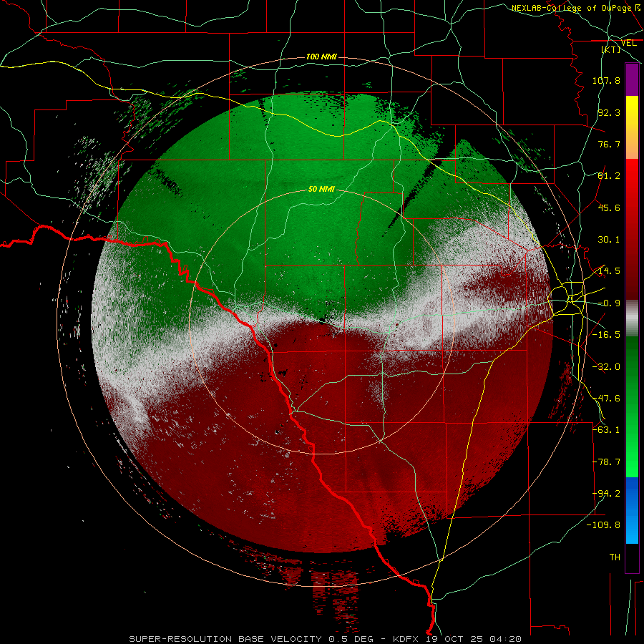The height and width of the screenshot is (644, 644).
Task: Select the 76.7 legend value
Action: 609,144
